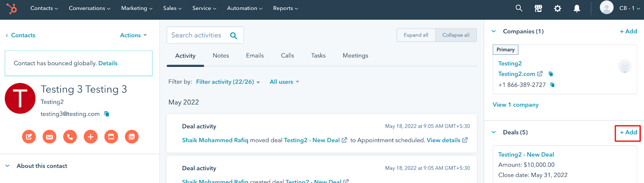The height and width of the screenshot is (183, 644).
Task: Select the Expand all toggle button
Action: 416,35
